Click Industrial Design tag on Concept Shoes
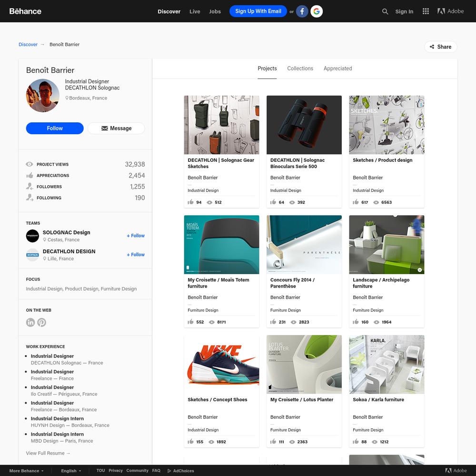Screen dimensions: 476x476 (x=203, y=430)
